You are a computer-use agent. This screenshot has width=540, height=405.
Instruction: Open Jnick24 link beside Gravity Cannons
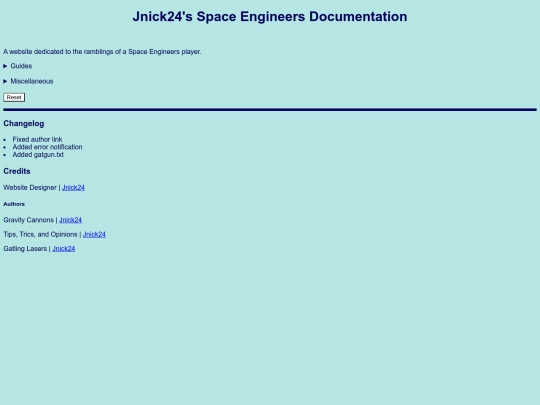click(70, 220)
